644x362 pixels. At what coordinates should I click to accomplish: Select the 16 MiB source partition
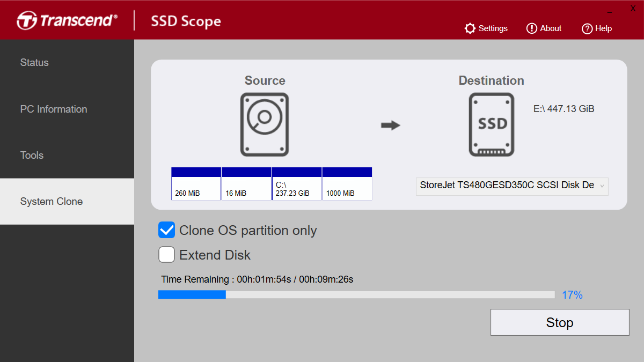click(246, 183)
